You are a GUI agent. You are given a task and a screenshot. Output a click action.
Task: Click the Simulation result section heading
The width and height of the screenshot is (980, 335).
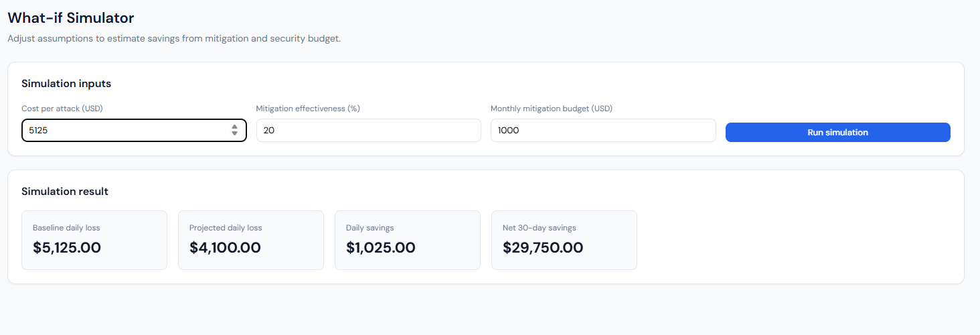pyautogui.click(x=65, y=192)
